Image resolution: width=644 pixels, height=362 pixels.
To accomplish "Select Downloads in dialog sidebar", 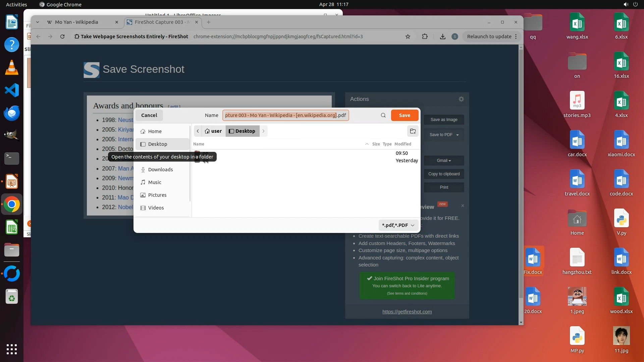I will pyautogui.click(x=160, y=170).
